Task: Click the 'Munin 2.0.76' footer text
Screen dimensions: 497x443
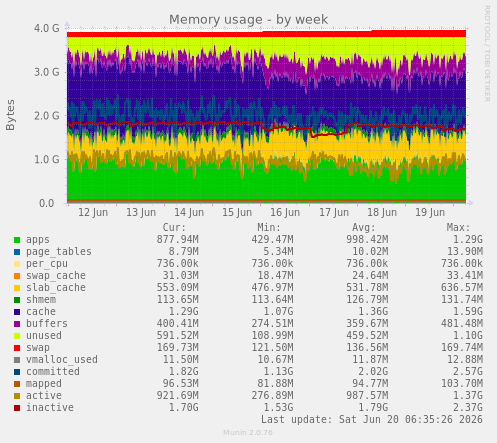Action: (x=248, y=433)
